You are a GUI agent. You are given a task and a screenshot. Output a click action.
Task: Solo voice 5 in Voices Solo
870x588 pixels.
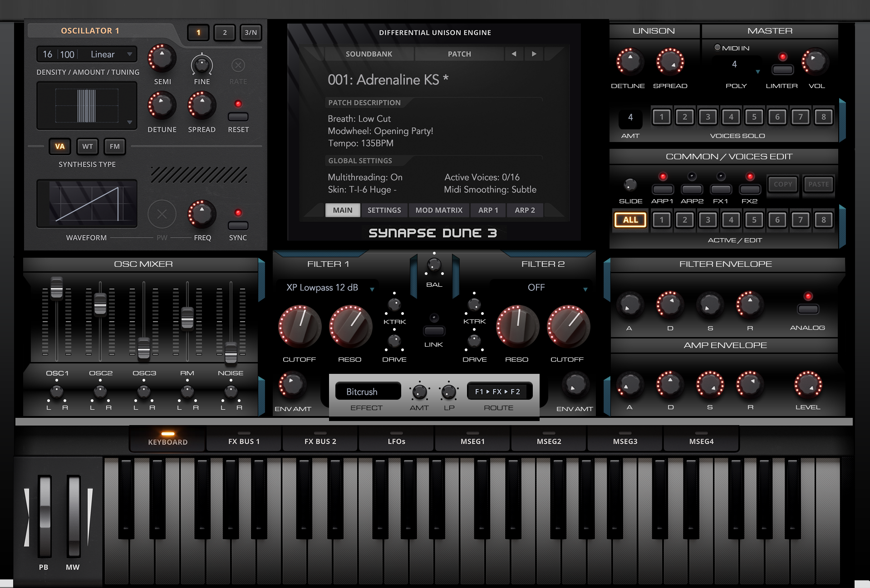tap(754, 117)
